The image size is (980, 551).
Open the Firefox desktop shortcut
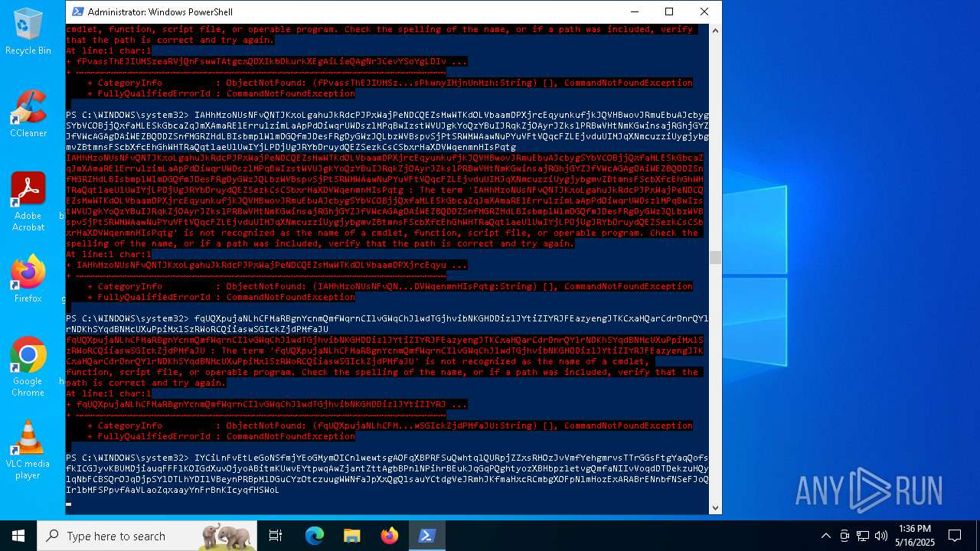pyautogui.click(x=28, y=279)
